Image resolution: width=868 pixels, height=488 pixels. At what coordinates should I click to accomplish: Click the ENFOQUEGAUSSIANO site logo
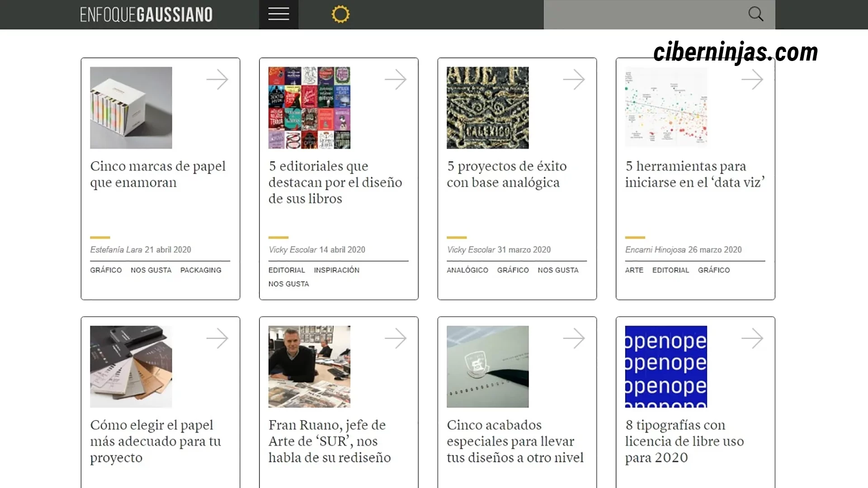146,14
